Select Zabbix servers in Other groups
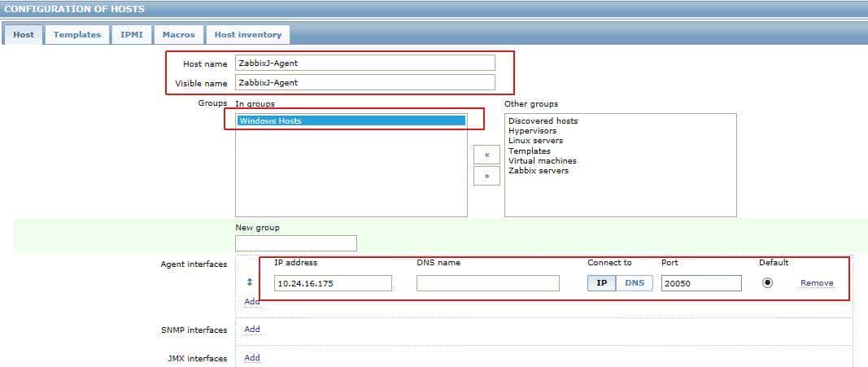 pos(538,171)
